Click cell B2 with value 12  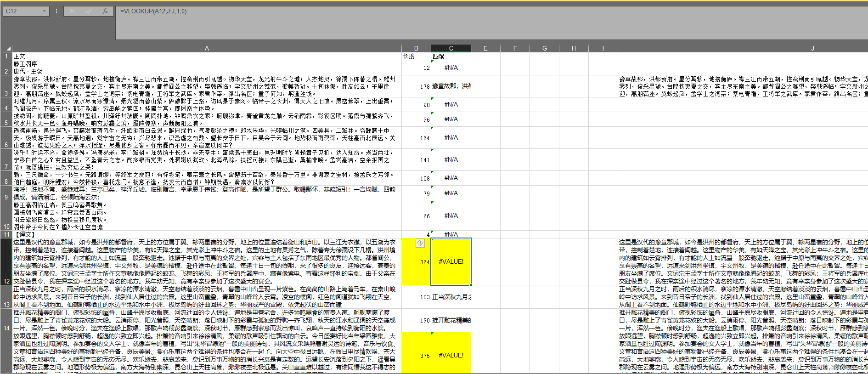tap(416, 68)
